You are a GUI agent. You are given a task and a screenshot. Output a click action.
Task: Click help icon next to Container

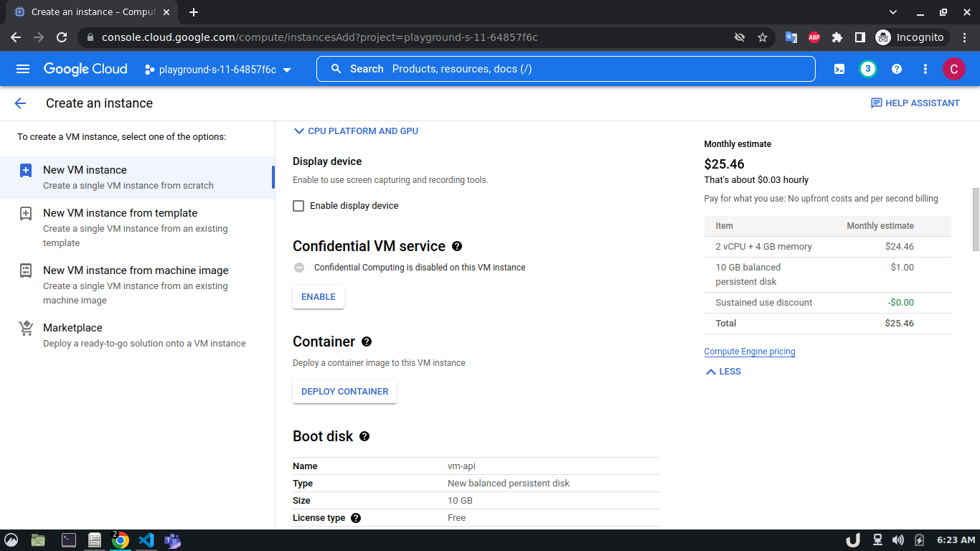(367, 342)
